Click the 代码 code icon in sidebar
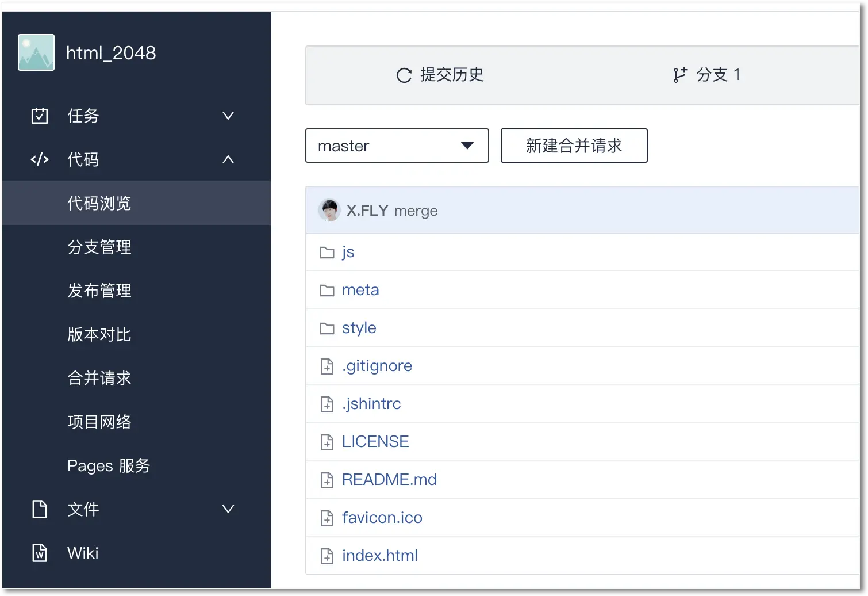Screen dimensions: 868x596 point(39,159)
